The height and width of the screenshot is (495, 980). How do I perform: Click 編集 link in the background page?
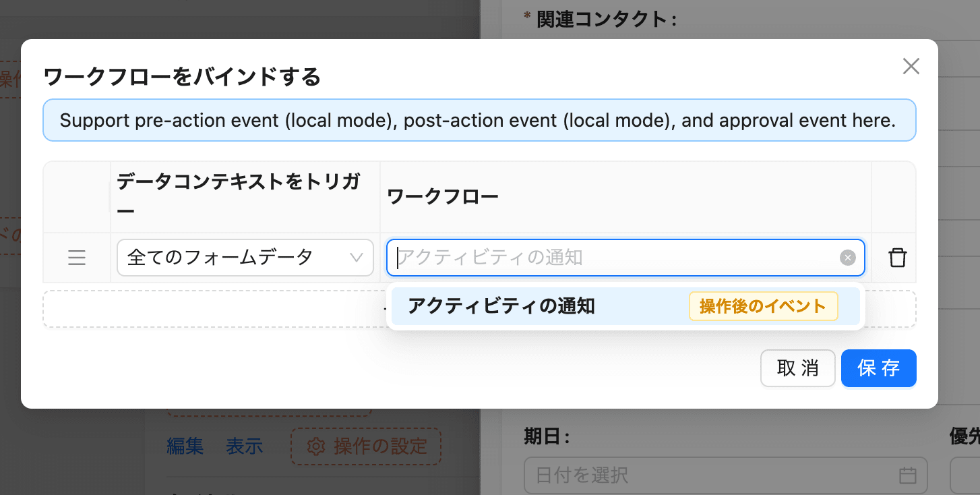pos(185,446)
